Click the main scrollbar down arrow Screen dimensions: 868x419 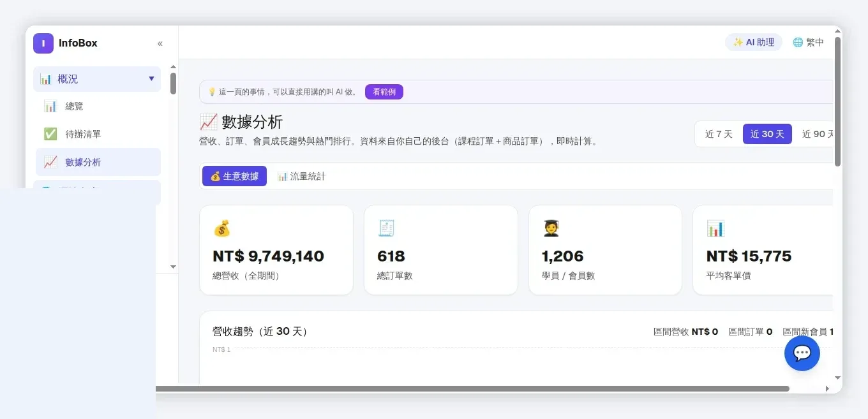[x=837, y=378]
